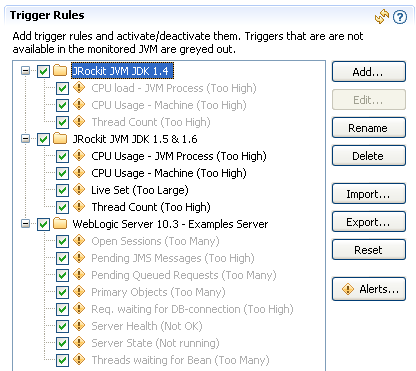
Task: Click warning icon beside Threads waiting for Bean
Action: pyautogui.click(x=79, y=360)
